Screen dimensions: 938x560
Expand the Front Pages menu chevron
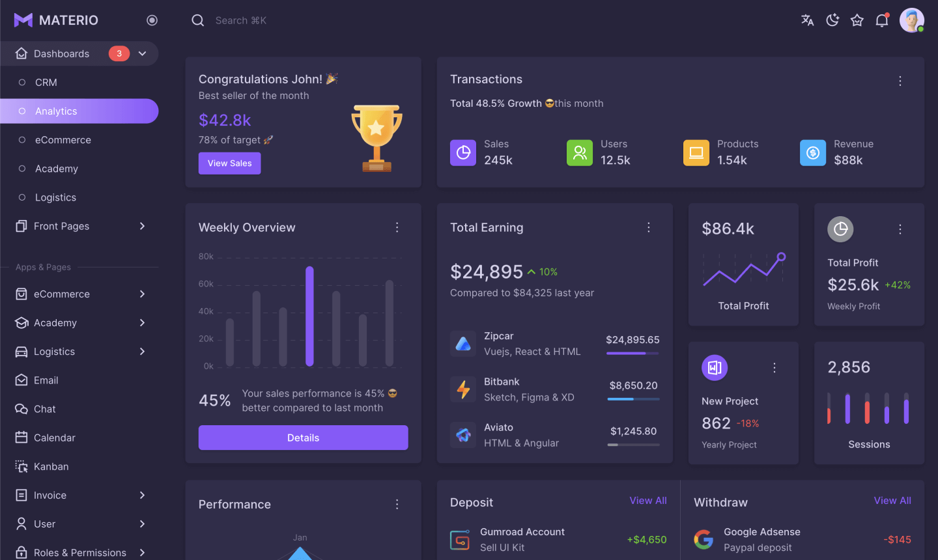tap(142, 226)
